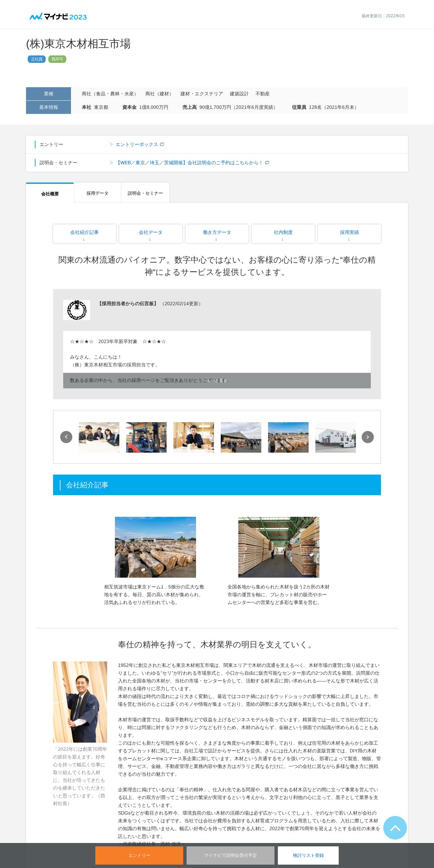Jump to 採用実績 section
This screenshot has width=434, height=868.
[x=349, y=234]
